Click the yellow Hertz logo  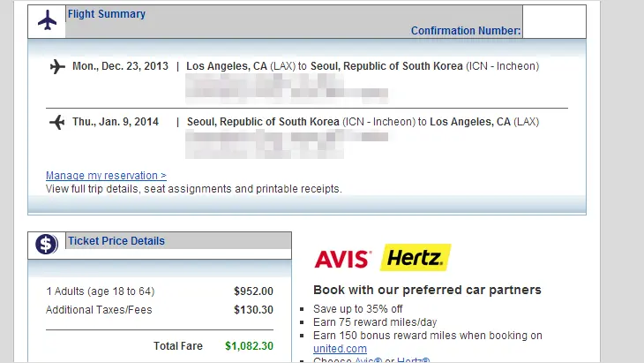(416, 259)
